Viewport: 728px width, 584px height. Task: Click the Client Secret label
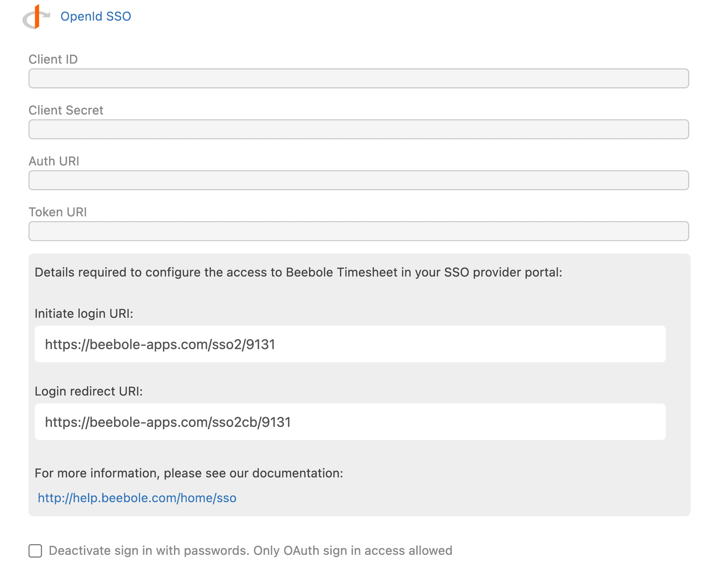coord(66,110)
